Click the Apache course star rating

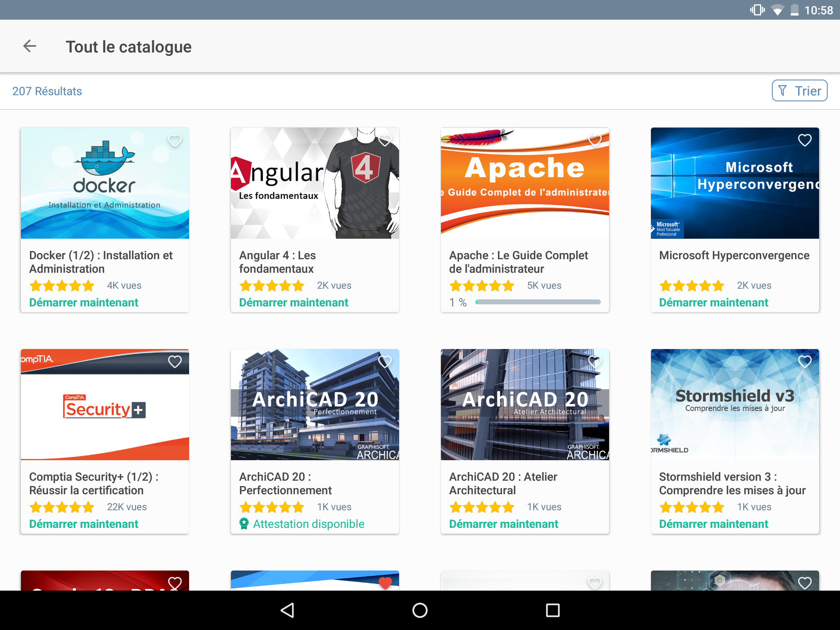(x=482, y=285)
